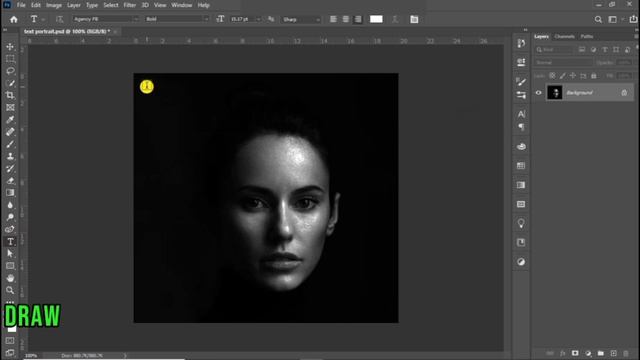Select the Eraser tool
This screenshot has width=640, height=360.
[x=10, y=180]
